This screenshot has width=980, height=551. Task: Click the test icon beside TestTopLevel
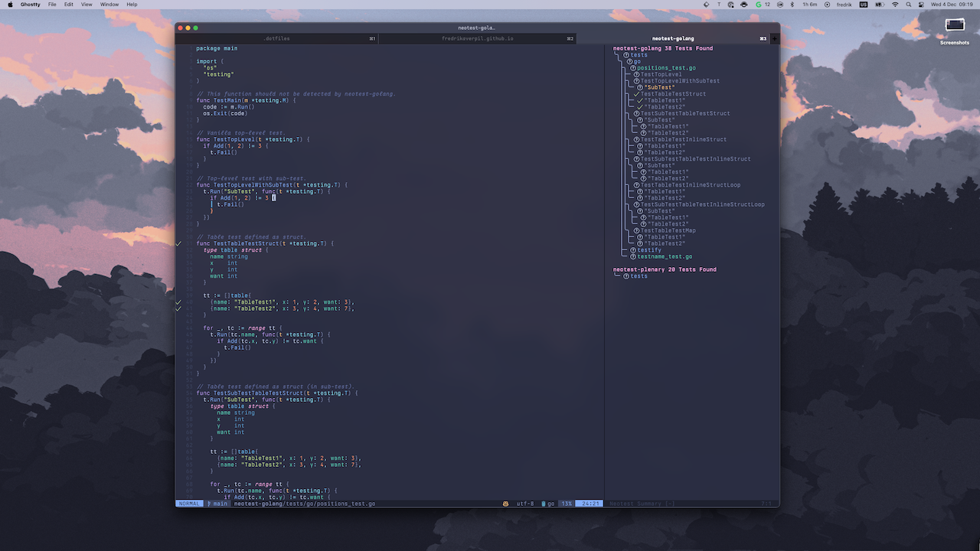635,74
